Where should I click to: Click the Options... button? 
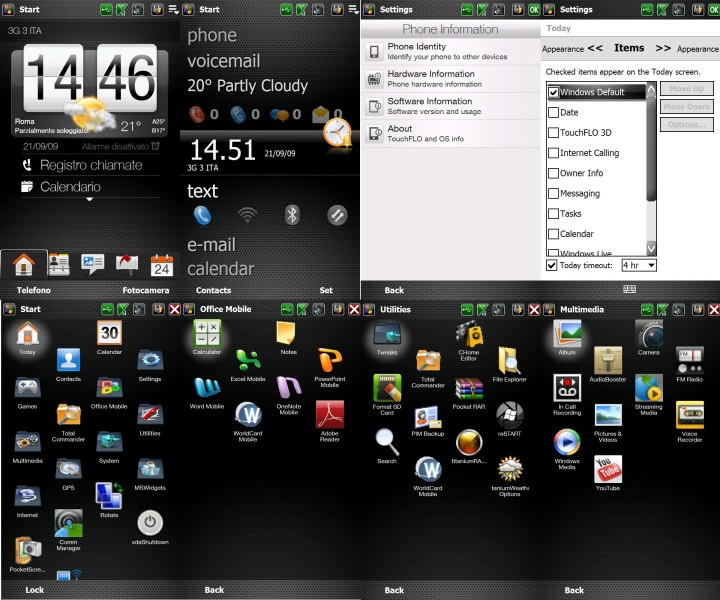pyautogui.click(x=686, y=124)
